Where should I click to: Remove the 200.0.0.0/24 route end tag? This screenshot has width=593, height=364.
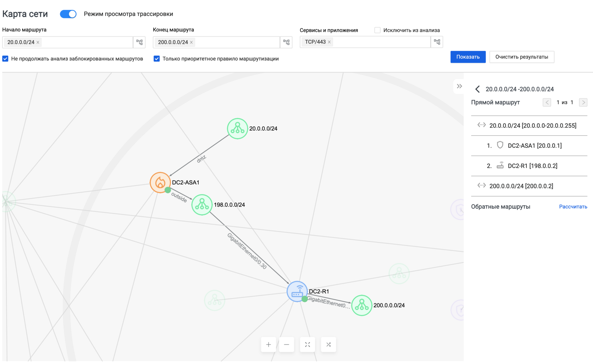[191, 42]
